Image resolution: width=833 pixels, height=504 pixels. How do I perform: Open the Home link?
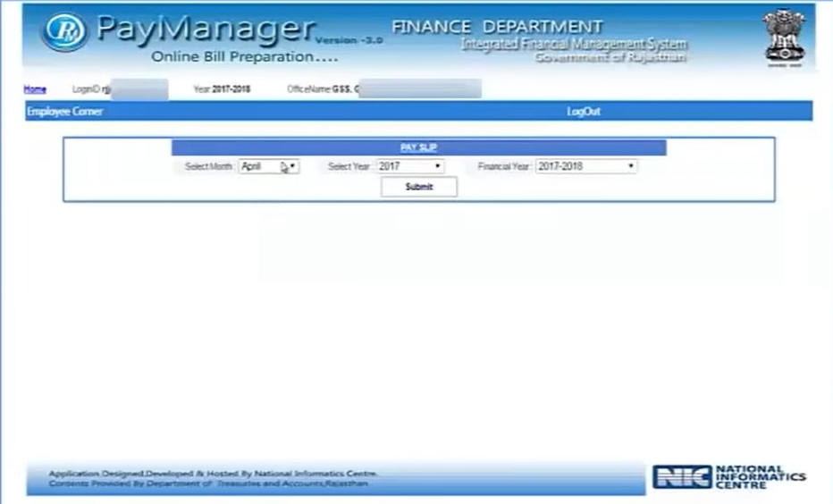click(35, 89)
